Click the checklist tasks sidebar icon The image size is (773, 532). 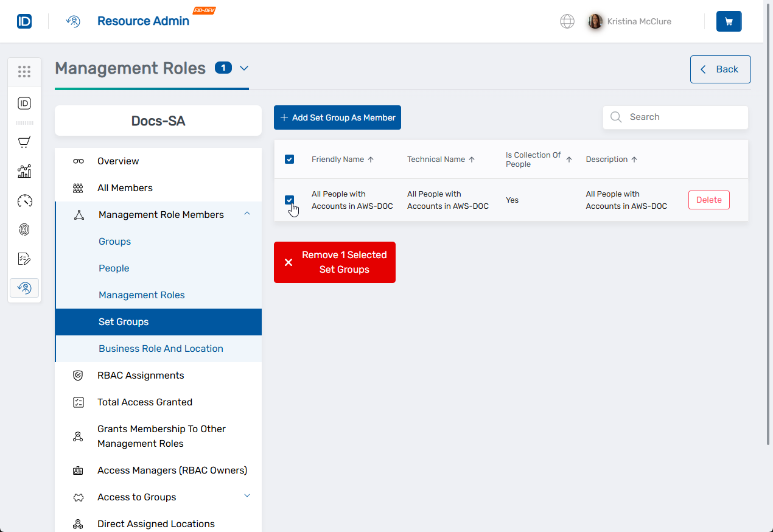[24, 259]
